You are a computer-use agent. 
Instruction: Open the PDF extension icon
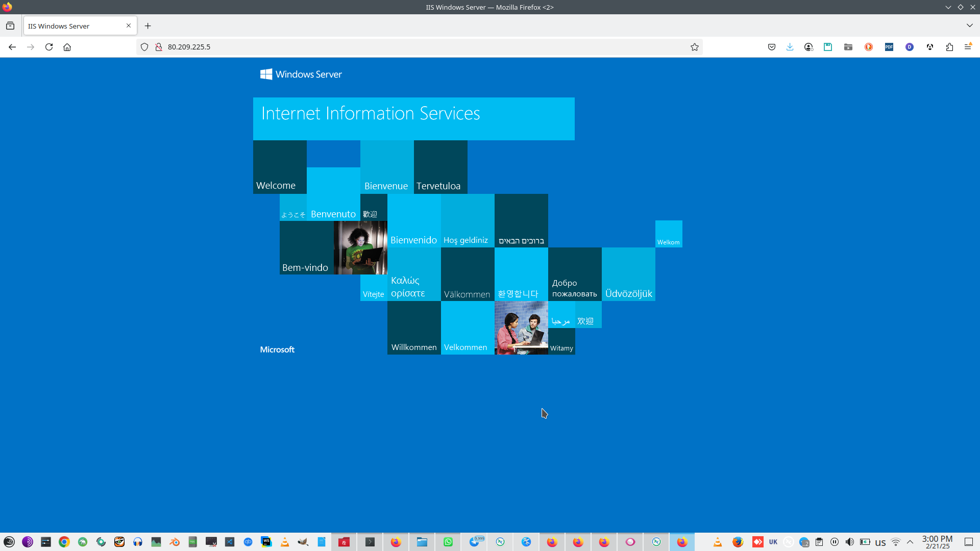pos(889,47)
